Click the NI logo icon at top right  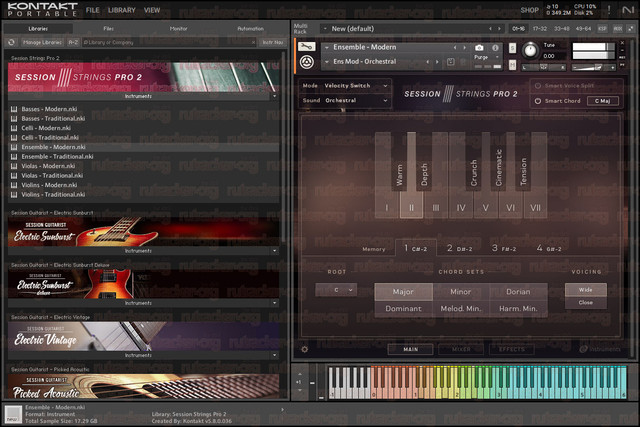click(628, 10)
